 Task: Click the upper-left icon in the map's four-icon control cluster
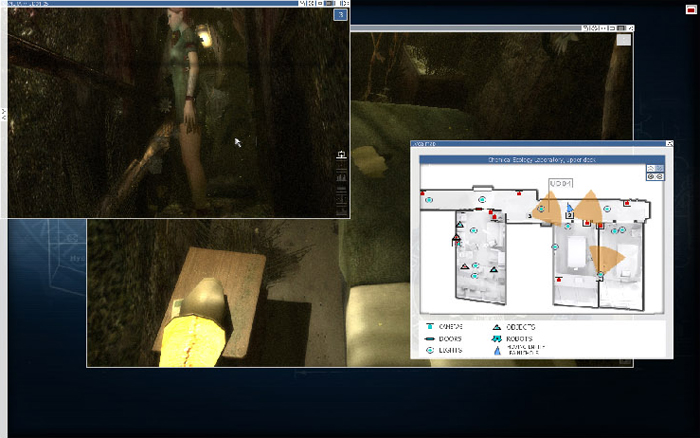[651, 168]
